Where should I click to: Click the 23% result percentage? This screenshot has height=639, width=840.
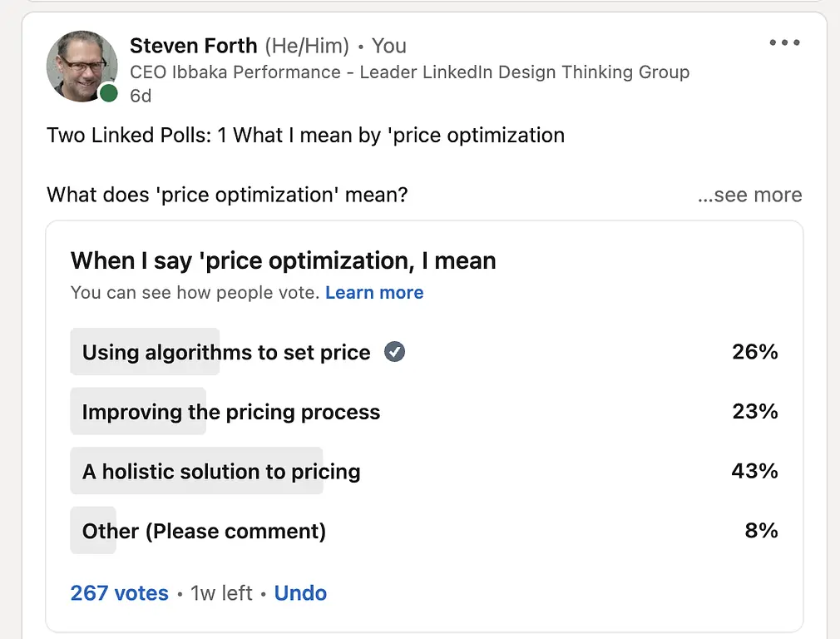click(755, 411)
